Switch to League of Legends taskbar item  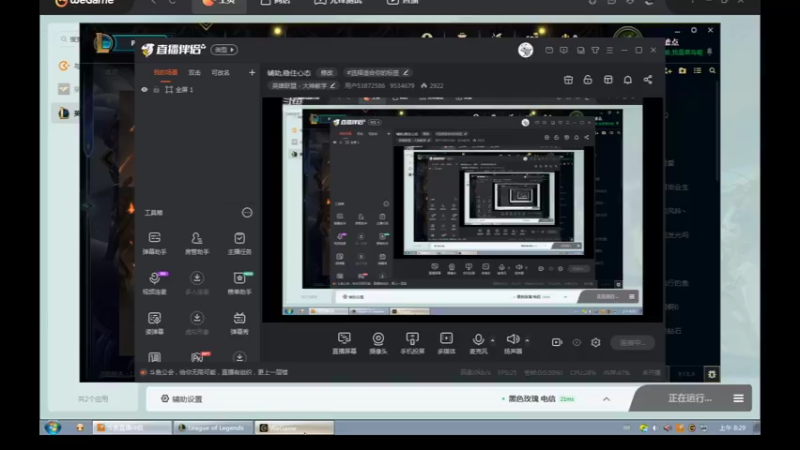[x=212, y=428]
